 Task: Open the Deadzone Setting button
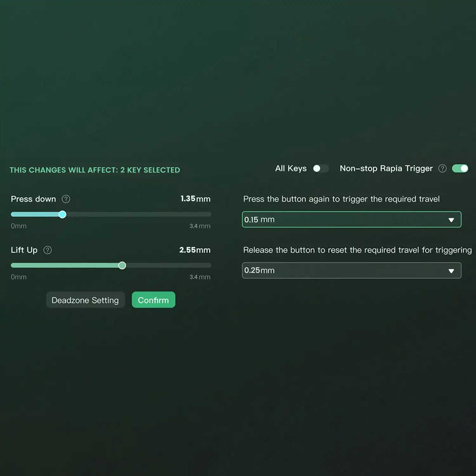85,300
